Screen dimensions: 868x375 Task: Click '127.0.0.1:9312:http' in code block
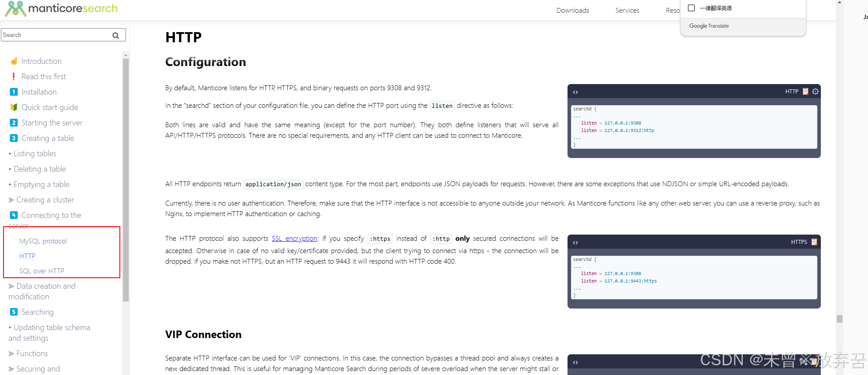[x=629, y=131]
